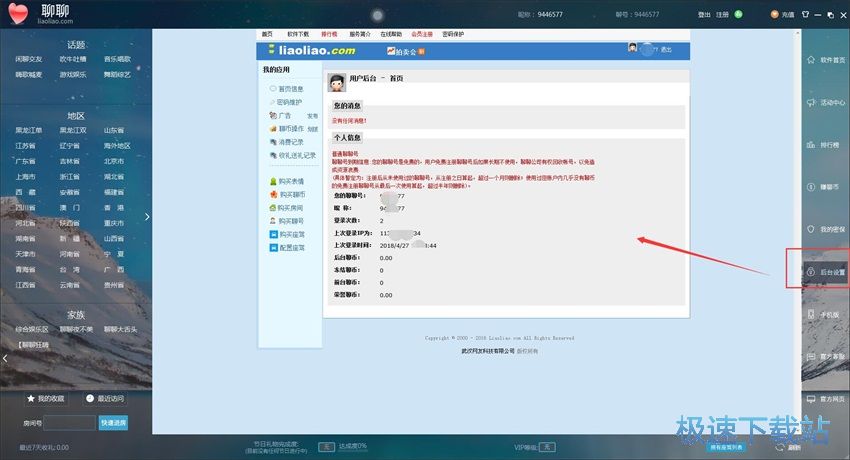850x460 pixels.
Task: Select region 山东省
Action: click(x=114, y=130)
